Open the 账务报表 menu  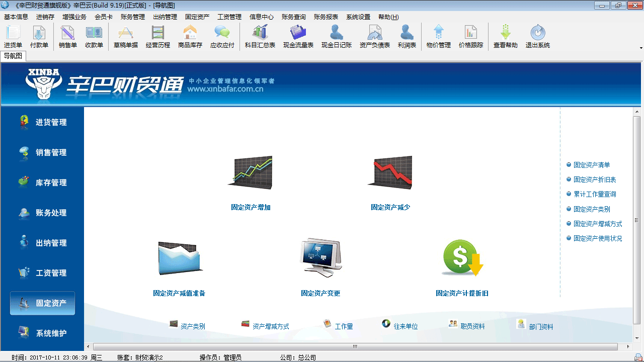[326, 17]
